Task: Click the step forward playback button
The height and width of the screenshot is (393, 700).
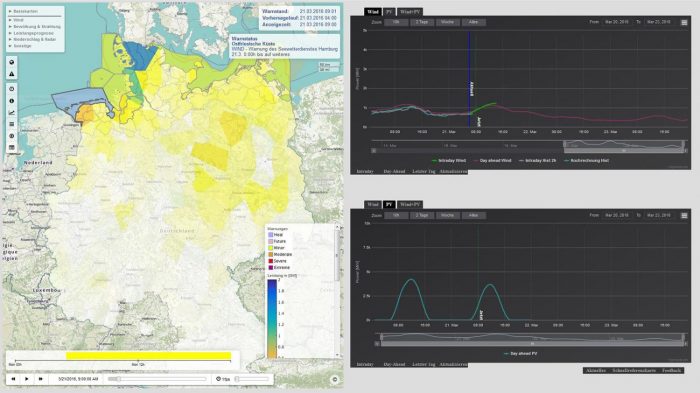Action: point(41,379)
